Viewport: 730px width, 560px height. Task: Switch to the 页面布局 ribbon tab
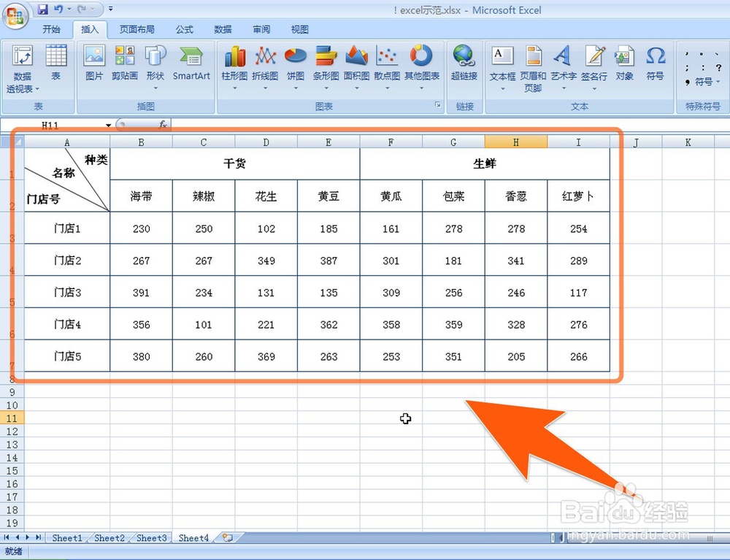[x=137, y=29]
